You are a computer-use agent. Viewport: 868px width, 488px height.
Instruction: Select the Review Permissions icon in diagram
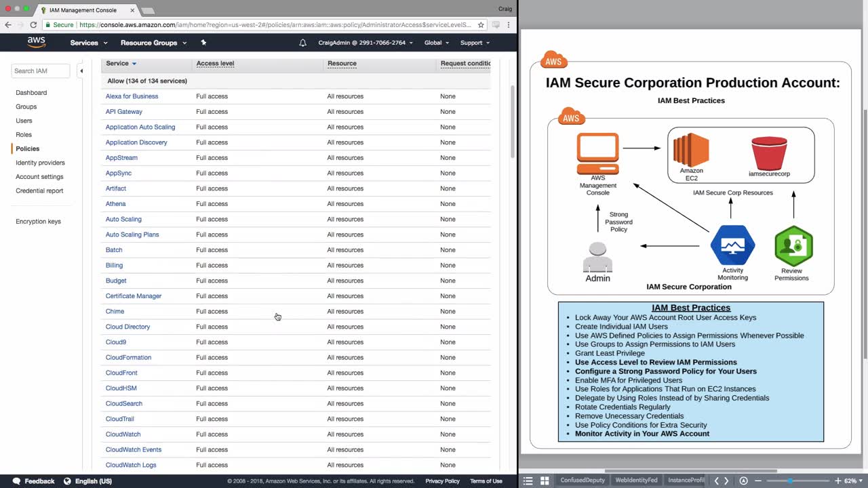(793, 246)
